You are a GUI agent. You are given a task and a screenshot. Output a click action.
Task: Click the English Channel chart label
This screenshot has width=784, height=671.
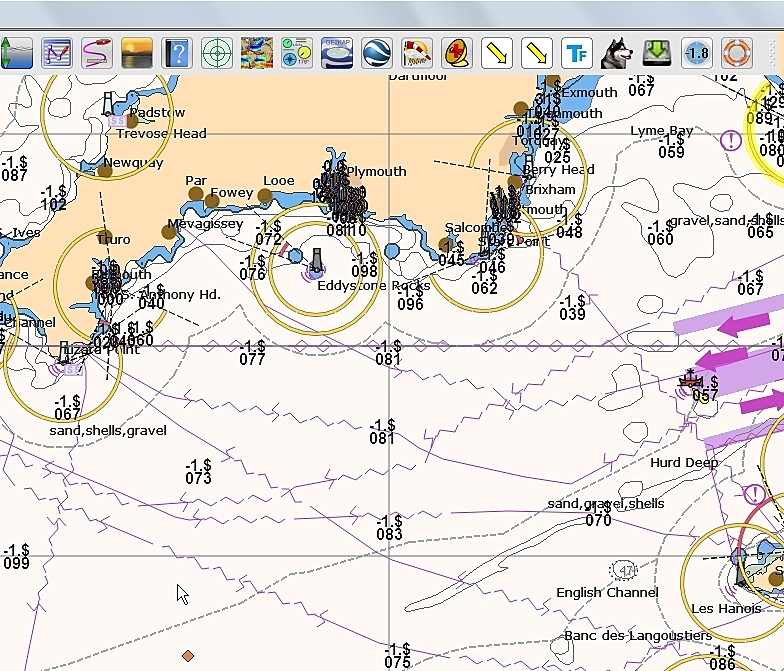608,593
